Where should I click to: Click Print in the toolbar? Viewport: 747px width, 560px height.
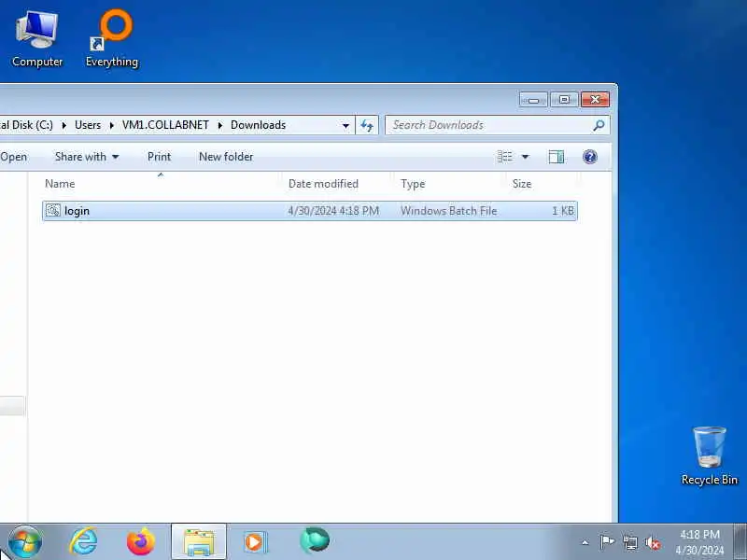[159, 157]
